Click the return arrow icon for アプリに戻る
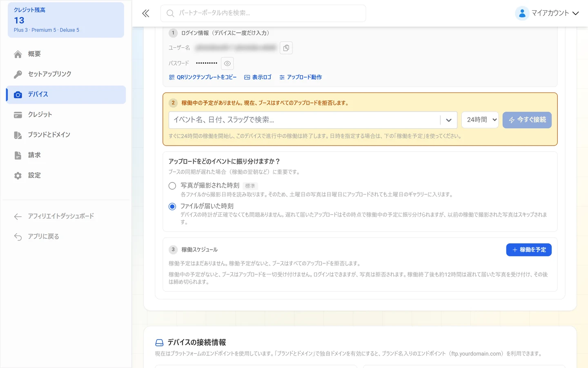This screenshot has width=588, height=368. [18, 237]
